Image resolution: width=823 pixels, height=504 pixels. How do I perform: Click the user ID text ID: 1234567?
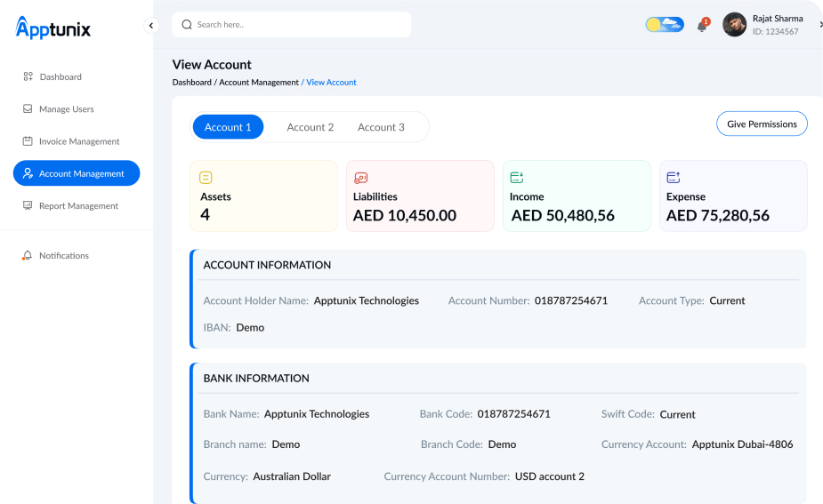tap(775, 32)
